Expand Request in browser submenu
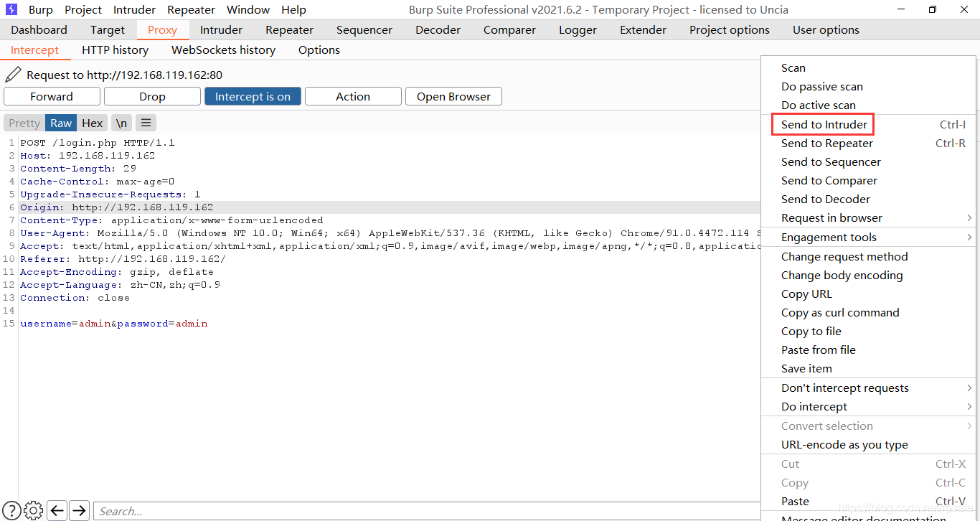This screenshot has height=521, width=980. tap(868, 217)
